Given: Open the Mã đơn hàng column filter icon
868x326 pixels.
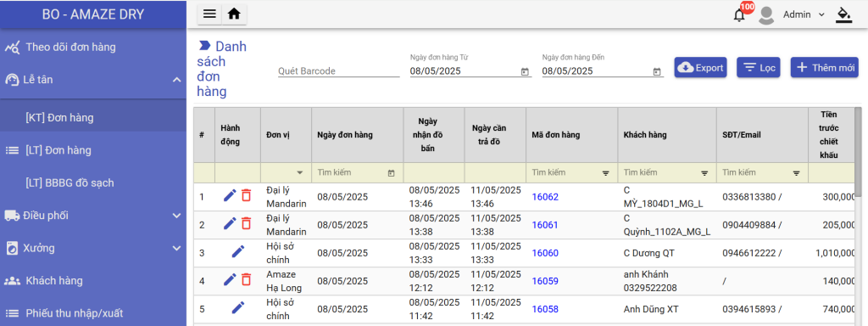Looking at the screenshot, I should pos(606,173).
